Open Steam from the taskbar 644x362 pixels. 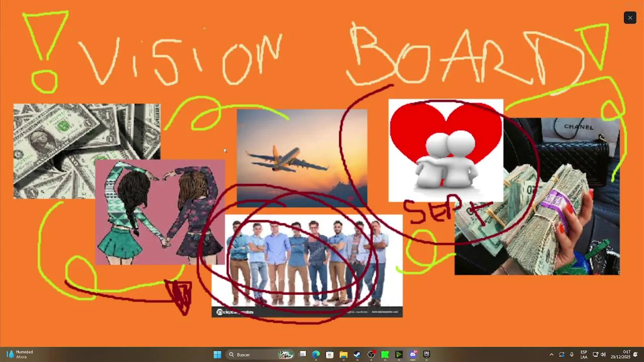click(357, 354)
